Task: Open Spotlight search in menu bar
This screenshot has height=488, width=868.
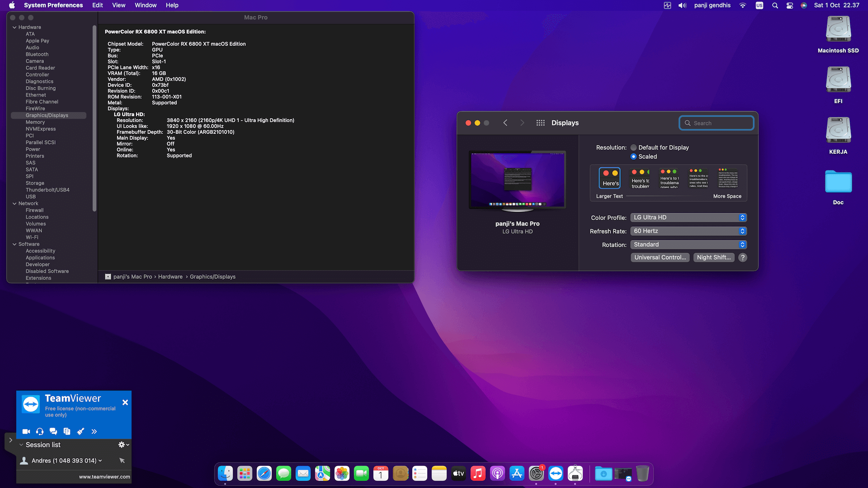Action: (x=775, y=5)
